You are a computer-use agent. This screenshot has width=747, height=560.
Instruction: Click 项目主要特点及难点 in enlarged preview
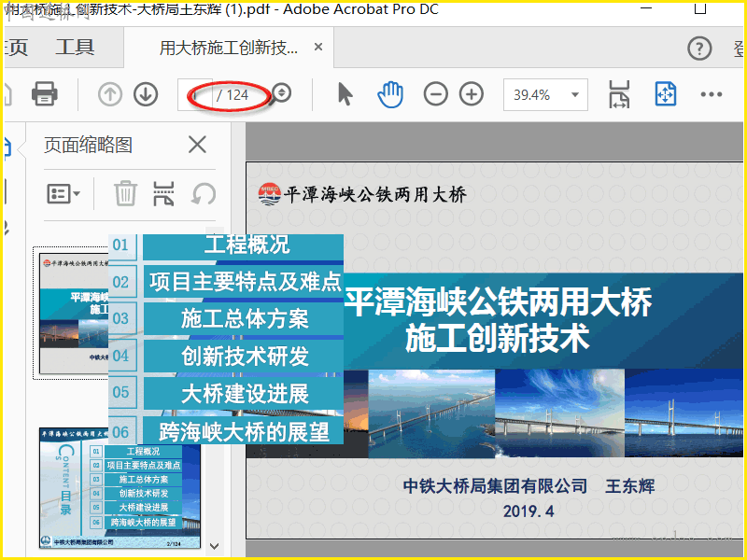click(x=246, y=282)
